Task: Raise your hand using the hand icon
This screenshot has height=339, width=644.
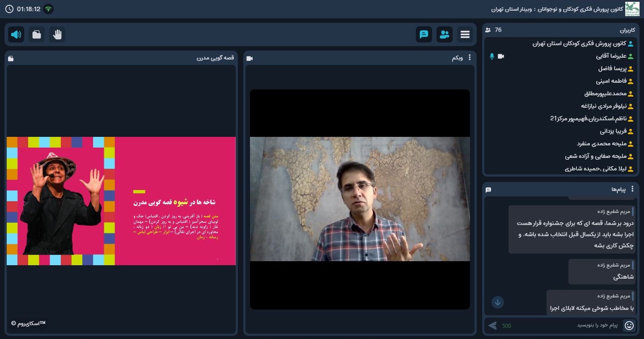Action: [57, 34]
